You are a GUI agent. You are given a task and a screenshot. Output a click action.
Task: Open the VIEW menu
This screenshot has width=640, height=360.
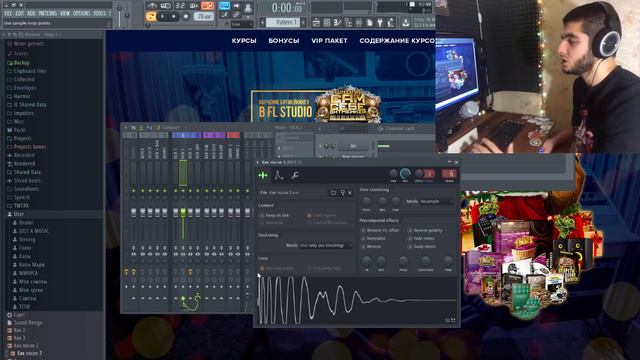click(x=65, y=13)
